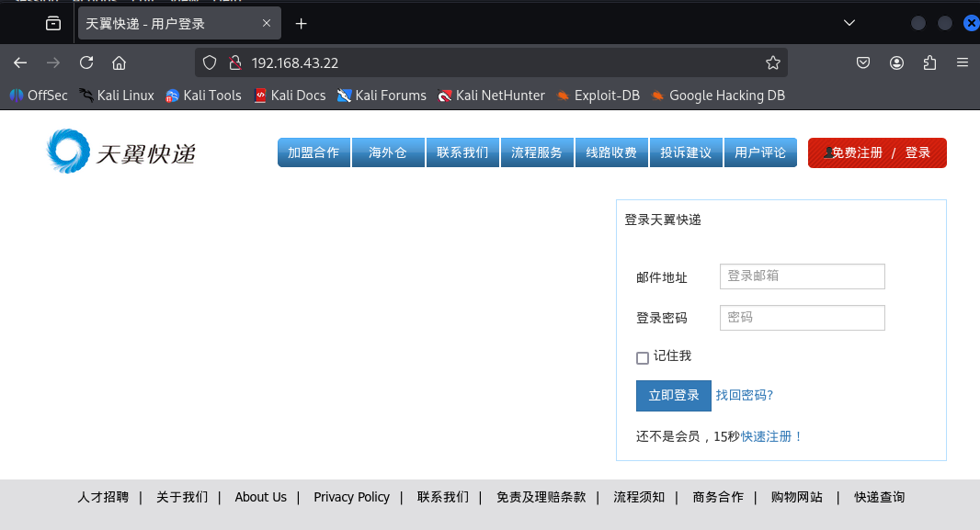Open the 购物网站 footer link
980x530 pixels.
(797, 497)
